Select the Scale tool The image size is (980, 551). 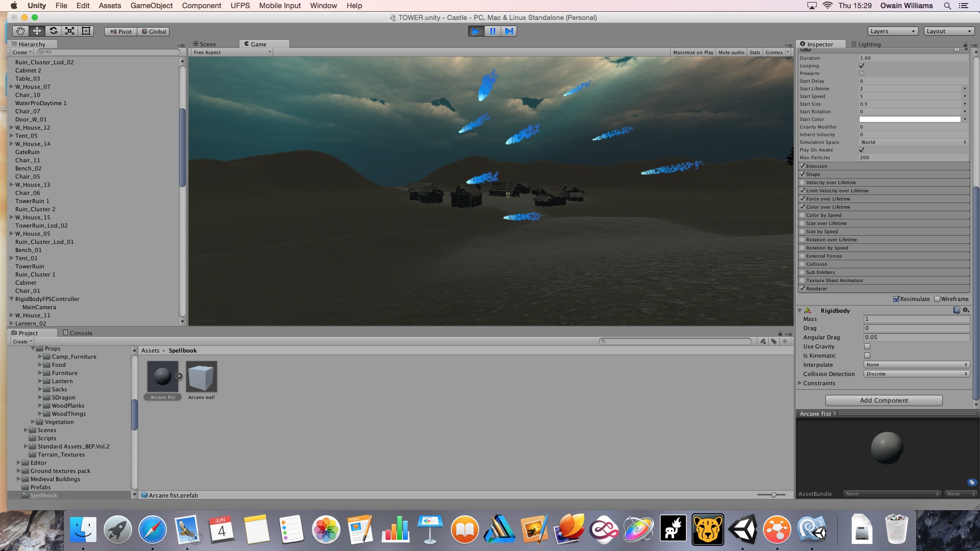(x=70, y=31)
